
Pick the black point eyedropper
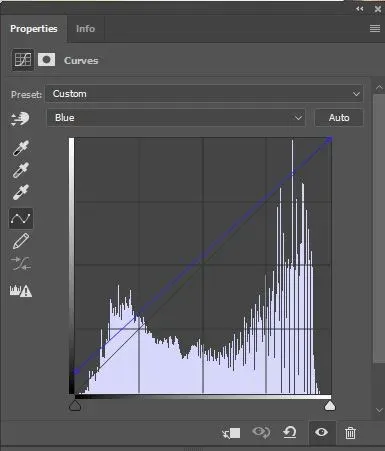coord(21,147)
